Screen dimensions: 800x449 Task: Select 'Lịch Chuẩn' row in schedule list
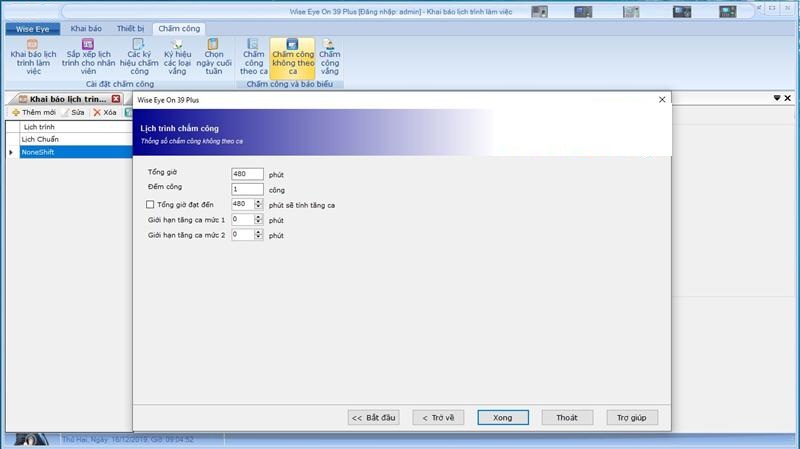click(40, 139)
